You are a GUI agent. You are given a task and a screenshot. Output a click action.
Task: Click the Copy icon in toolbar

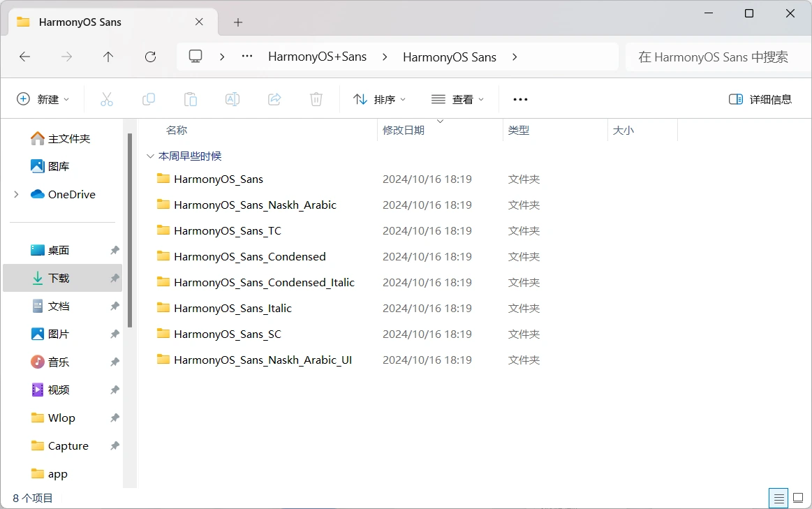[x=149, y=99]
